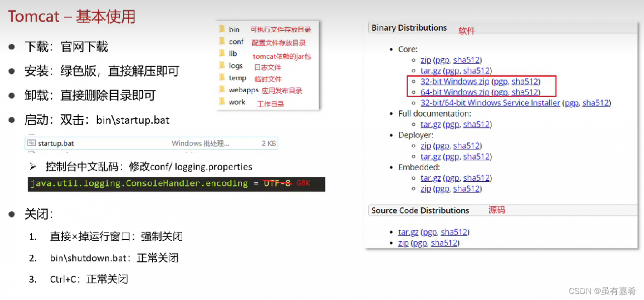Click the 'webapps' folder name text
Image resolution: width=644 pixels, height=300 pixels.
(244, 90)
